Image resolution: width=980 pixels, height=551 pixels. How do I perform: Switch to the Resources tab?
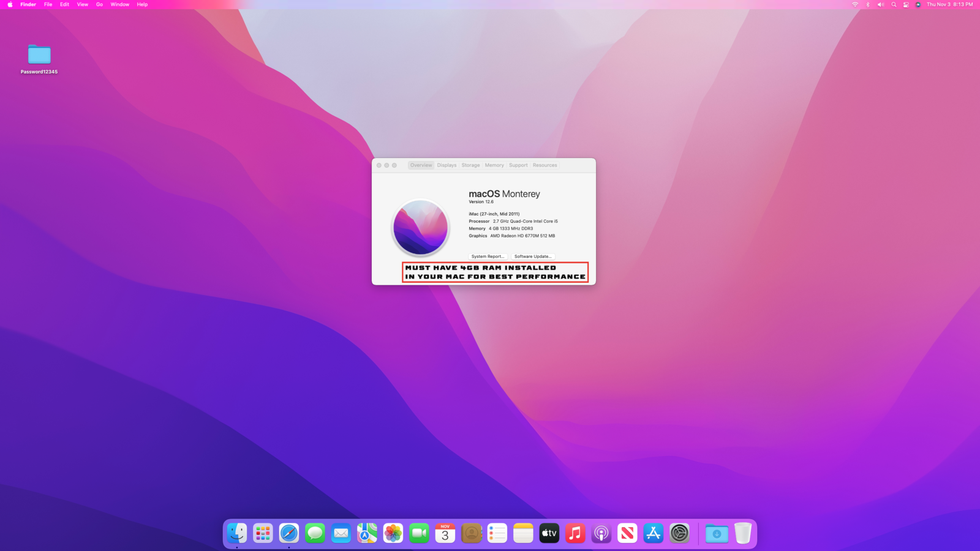(x=545, y=165)
